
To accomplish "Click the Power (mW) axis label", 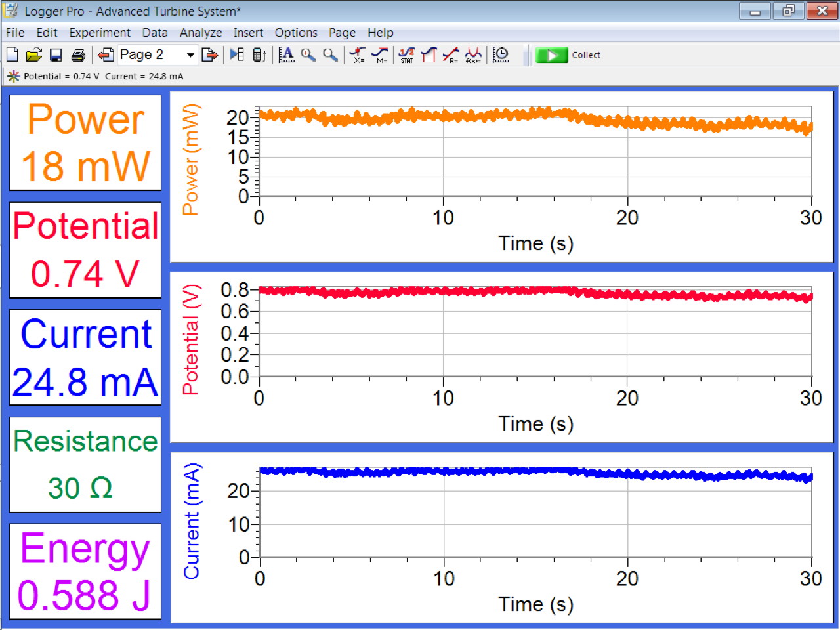I will (x=190, y=159).
